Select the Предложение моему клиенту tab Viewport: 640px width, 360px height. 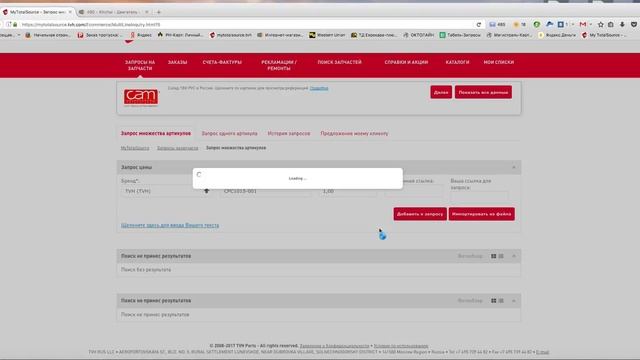pos(354,133)
